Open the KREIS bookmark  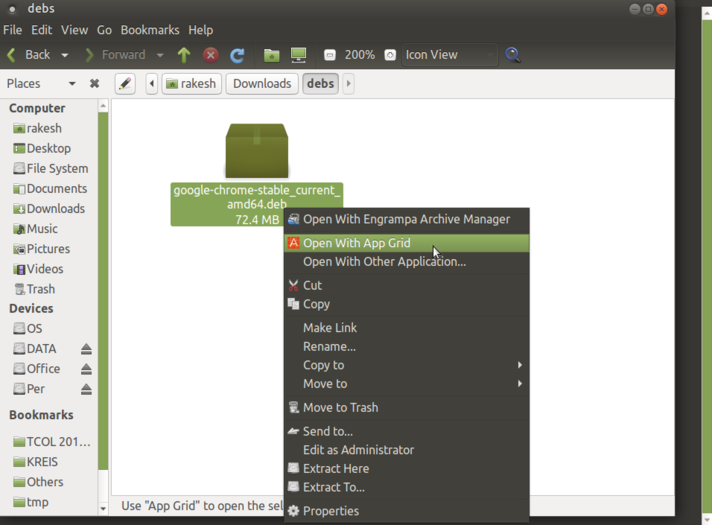35,462
